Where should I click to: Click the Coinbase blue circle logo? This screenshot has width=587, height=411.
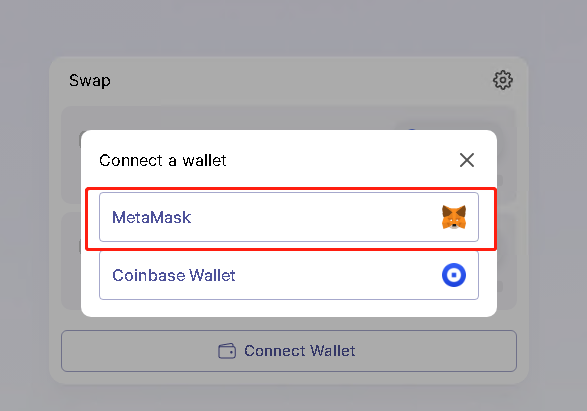pyautogui.click(x=454, y=275)
